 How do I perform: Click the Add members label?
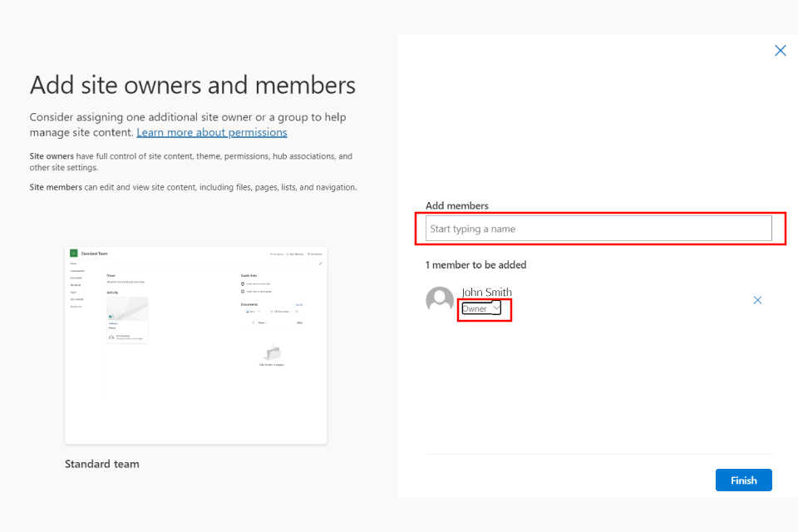tap(456, 205)
